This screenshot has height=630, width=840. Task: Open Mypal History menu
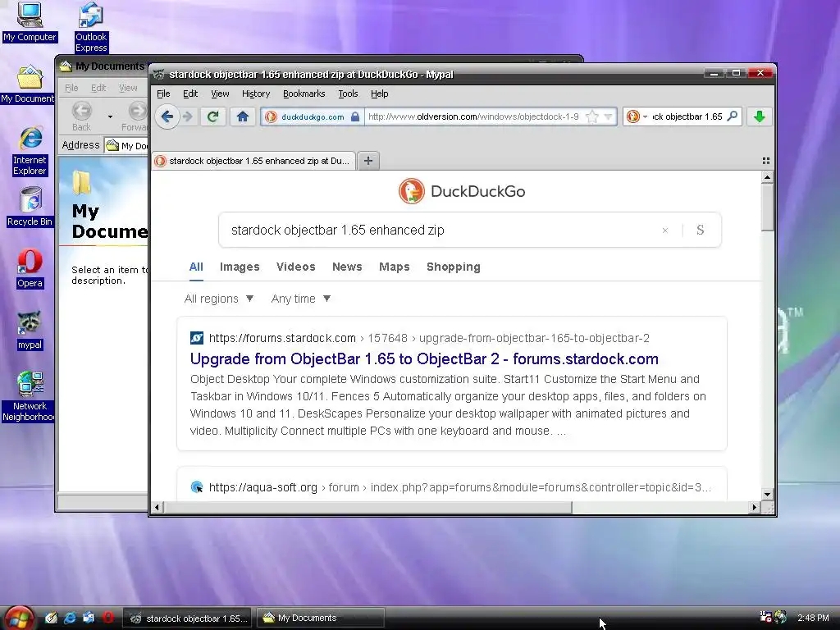256,94
